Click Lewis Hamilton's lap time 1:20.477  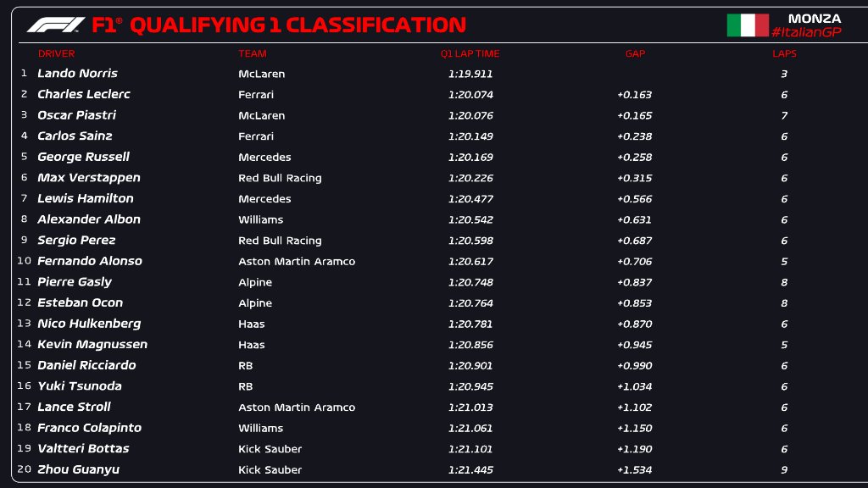(470, 198)
